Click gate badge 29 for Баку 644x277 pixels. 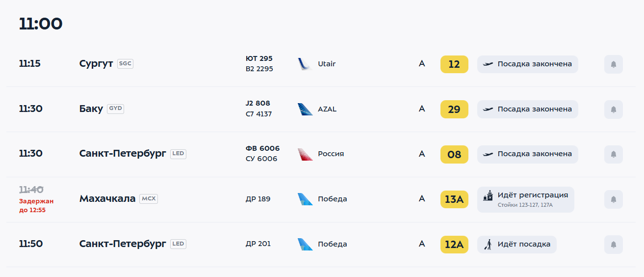click(x=454, y=110)
